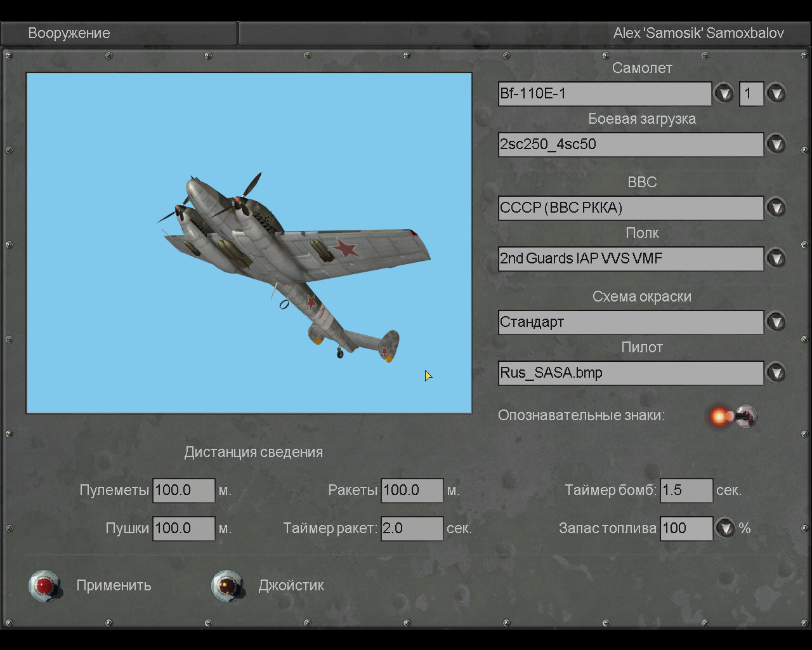Select the Ракеты distance input field
This screenshot has height=650, width=812.
click(x=412, y=491)
